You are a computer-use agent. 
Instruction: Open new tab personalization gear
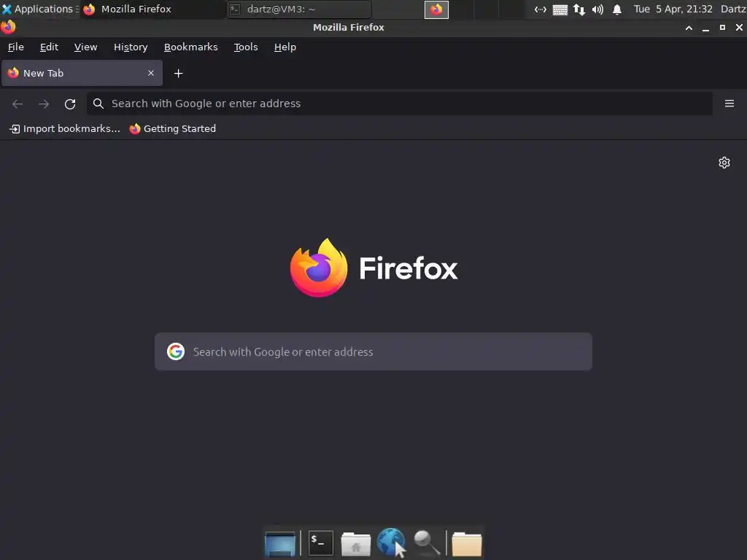click(724, 163)
